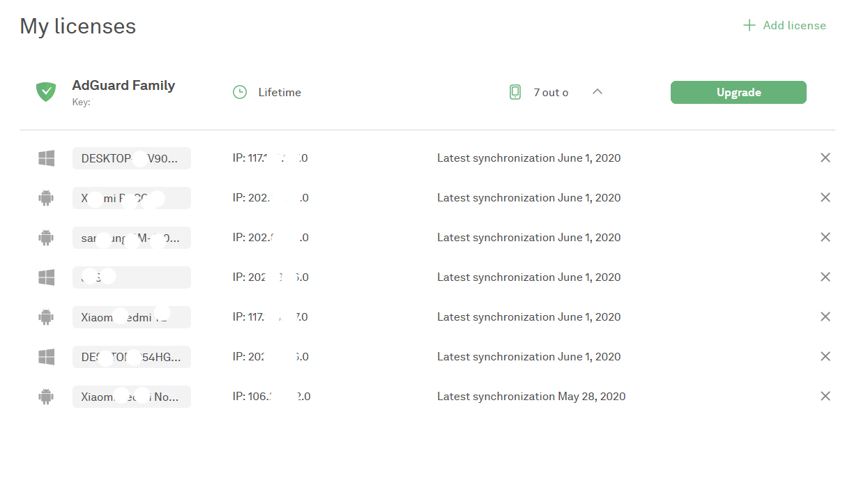
Task: Click the Android icon beside samsung device
Action: [46, 238]
